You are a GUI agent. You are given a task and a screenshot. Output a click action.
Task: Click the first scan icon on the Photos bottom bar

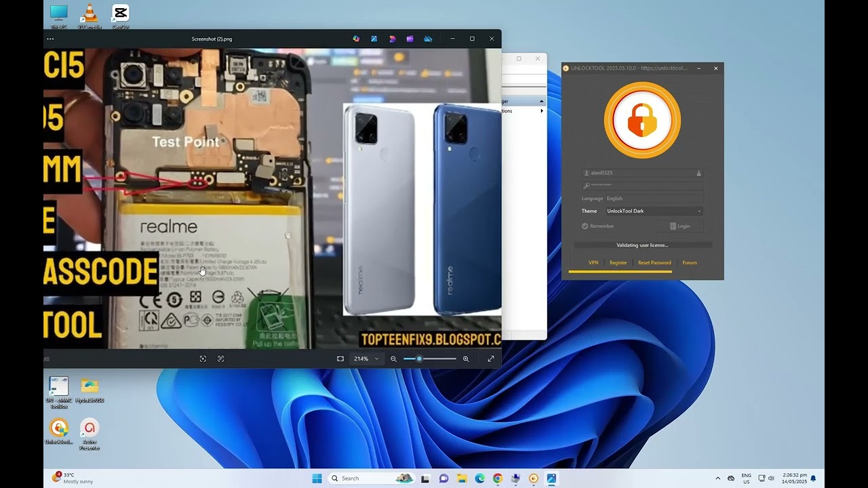point(203,359)
